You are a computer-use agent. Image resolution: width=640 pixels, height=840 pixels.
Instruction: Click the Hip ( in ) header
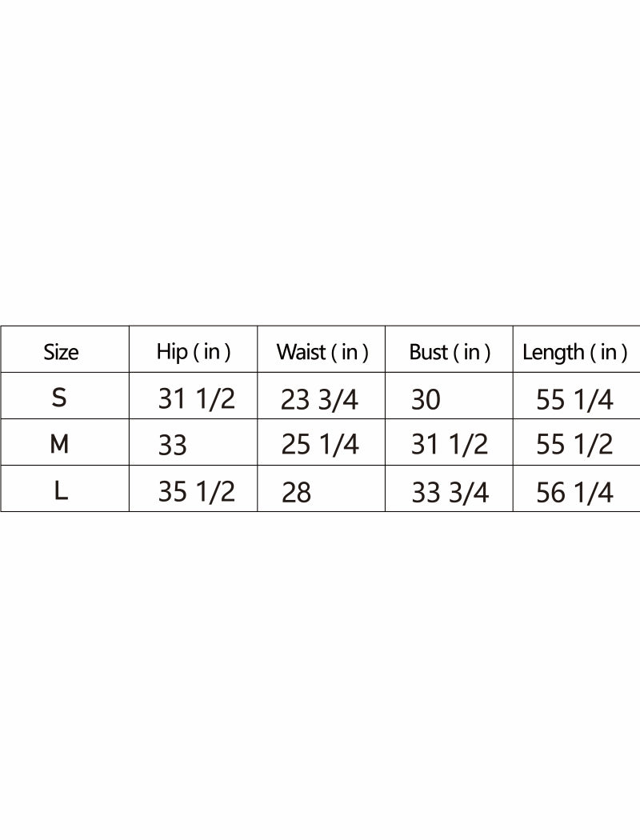(x=194, y=352)
